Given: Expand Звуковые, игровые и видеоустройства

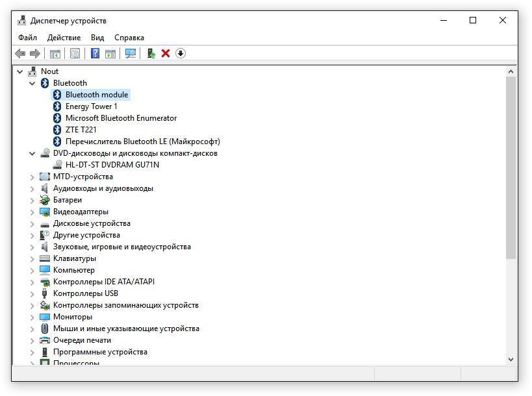Looking at the screenshot, I should click(32, 247).
